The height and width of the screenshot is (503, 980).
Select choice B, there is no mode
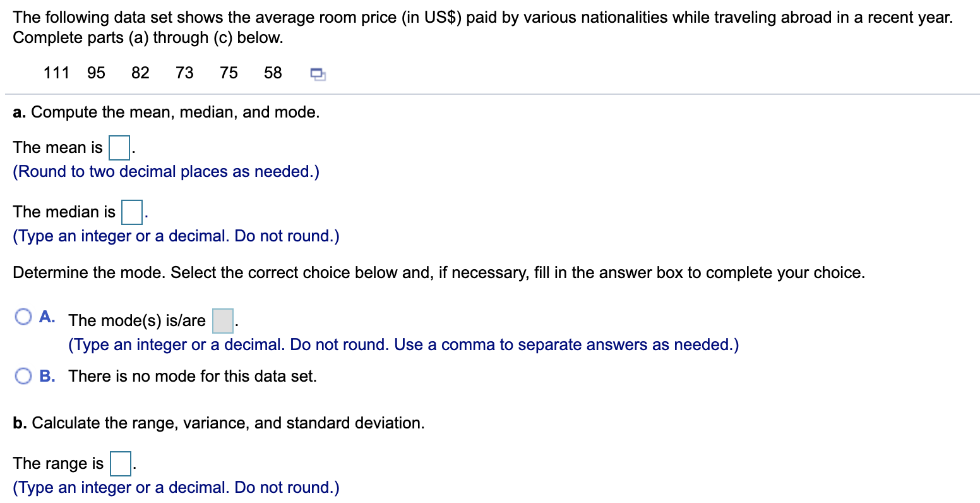23,375
